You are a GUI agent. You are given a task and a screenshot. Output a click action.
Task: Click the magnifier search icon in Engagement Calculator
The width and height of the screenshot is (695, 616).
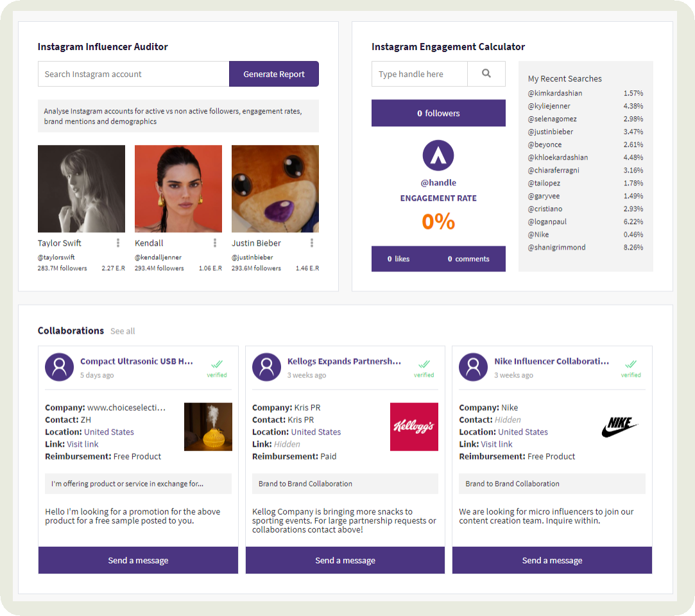[486, 74]
